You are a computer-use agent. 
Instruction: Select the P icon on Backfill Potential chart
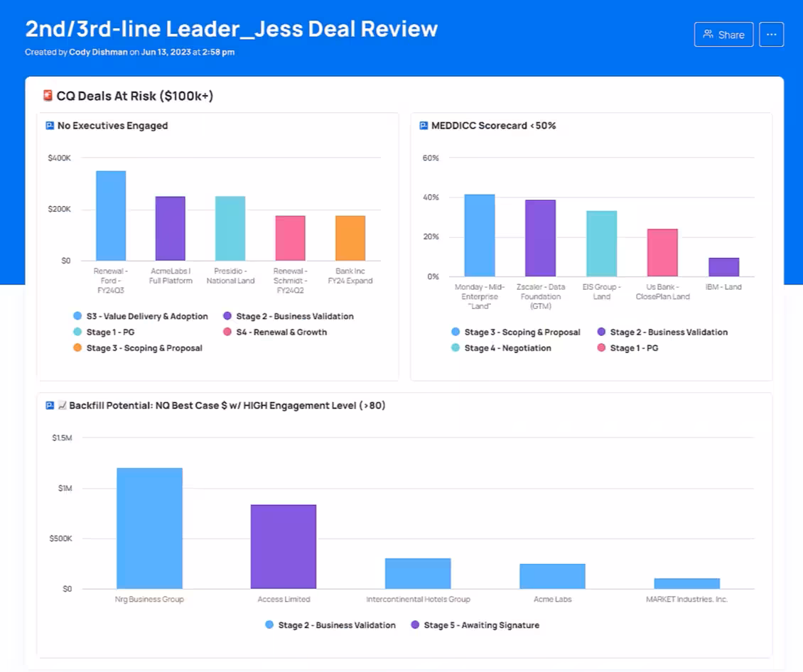pos(48,405)
